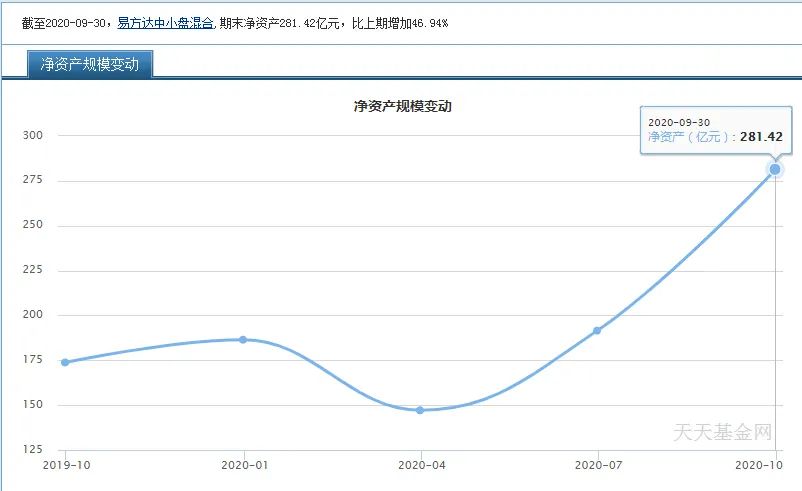The image size is (802, 491).
Task: Click the chart title 净资产规模变动
Action: [x=403, y=106]
